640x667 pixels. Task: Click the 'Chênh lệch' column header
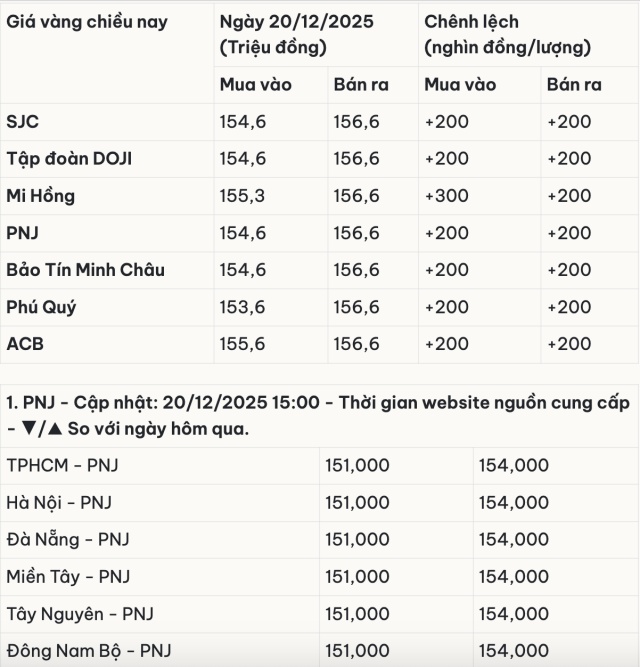(x=471, y=22)
